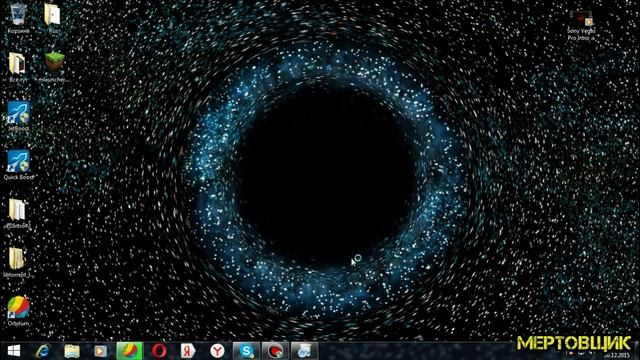Switch to Skype in the taskbar
The image size is (640, 360).
point(246,351)
